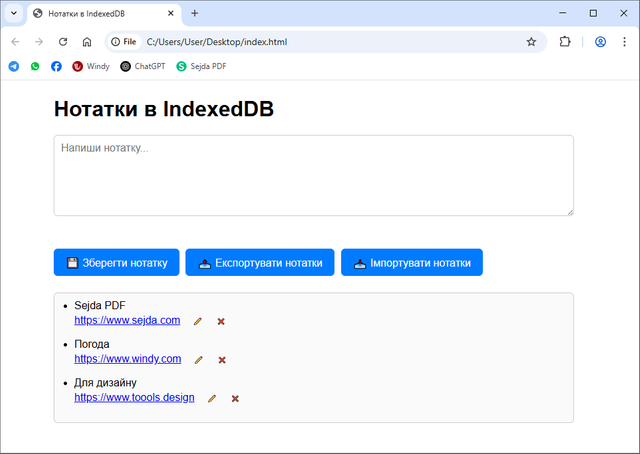Open Chrome's three-dot menu
The image size is (640, 454).
[624, 42]
